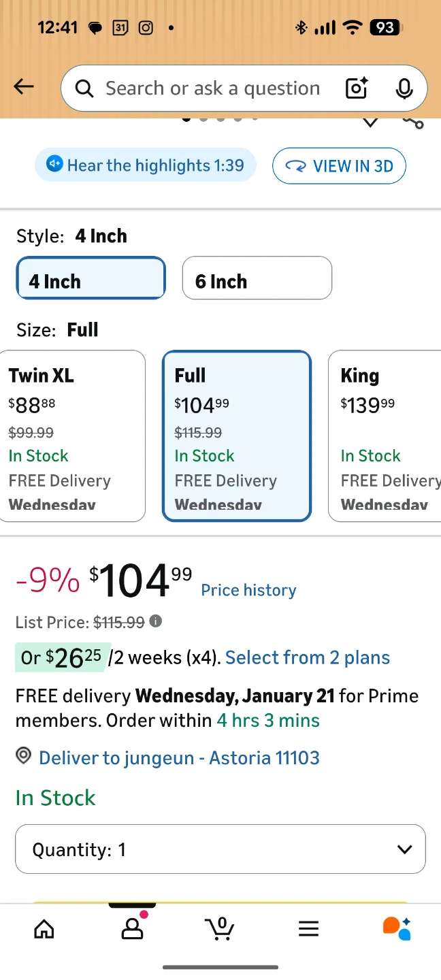
Task: Play Hear the highlights audio
Action: [146, 165]
